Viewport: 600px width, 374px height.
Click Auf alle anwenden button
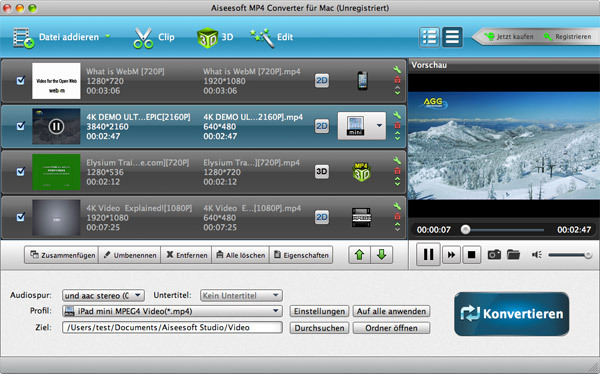[x=391, y=311]
